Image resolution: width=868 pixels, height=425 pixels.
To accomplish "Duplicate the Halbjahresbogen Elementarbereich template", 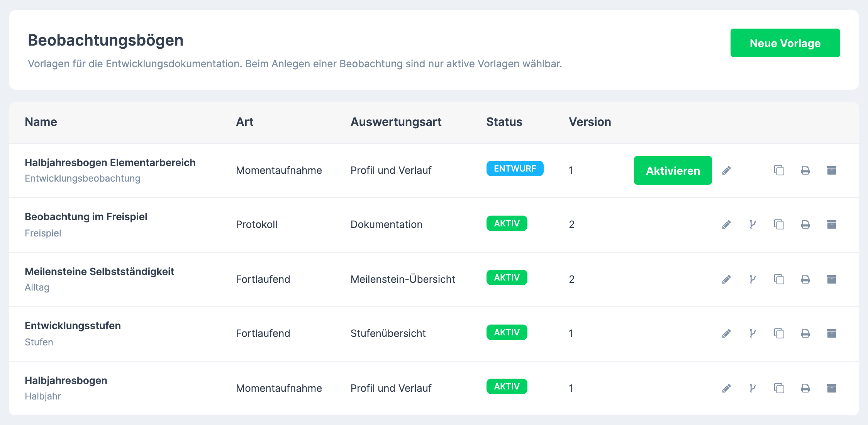I will coord(779,170).
